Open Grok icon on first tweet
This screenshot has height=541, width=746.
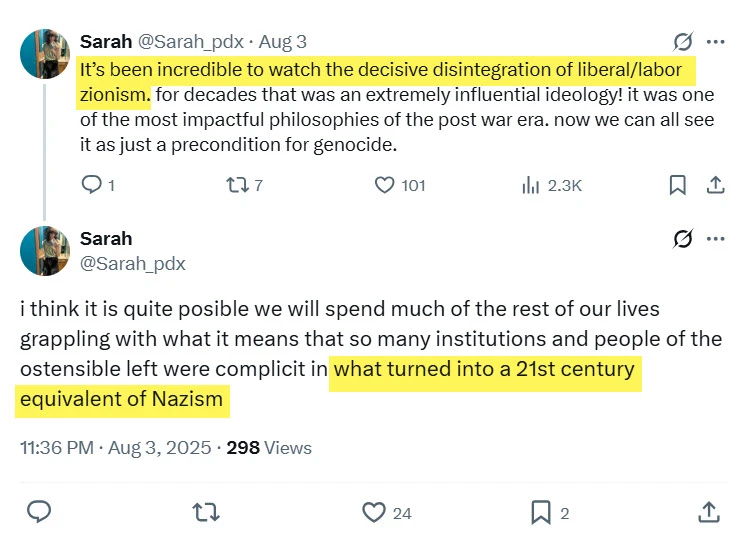683,42
